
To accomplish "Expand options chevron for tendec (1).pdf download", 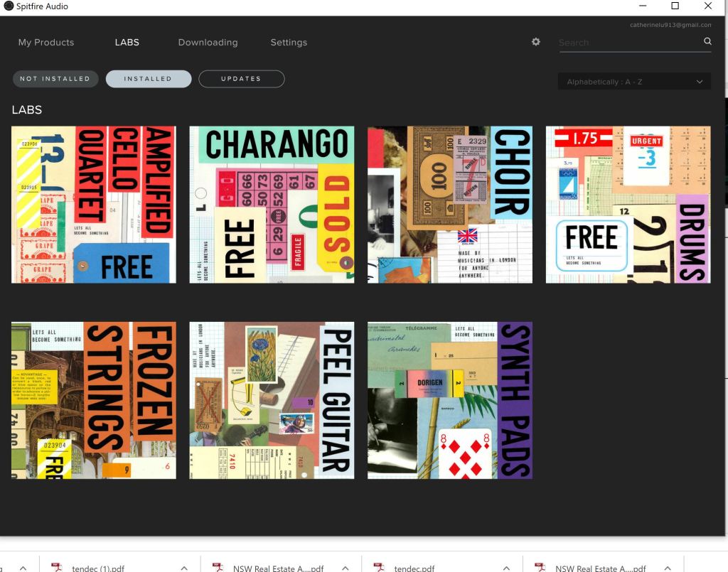I will (x=184, y=568).
